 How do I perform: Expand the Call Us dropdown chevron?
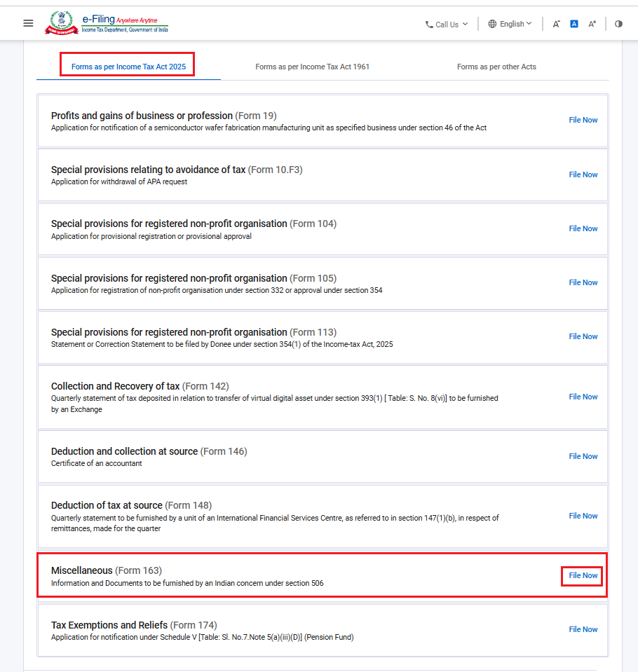click(x=466, y=24)
